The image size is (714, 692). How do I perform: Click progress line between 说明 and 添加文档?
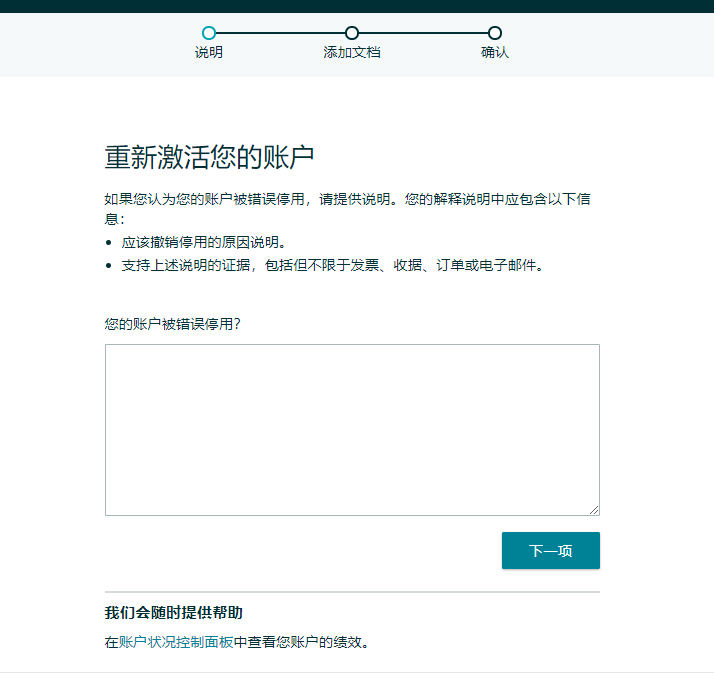coord(280,33)
